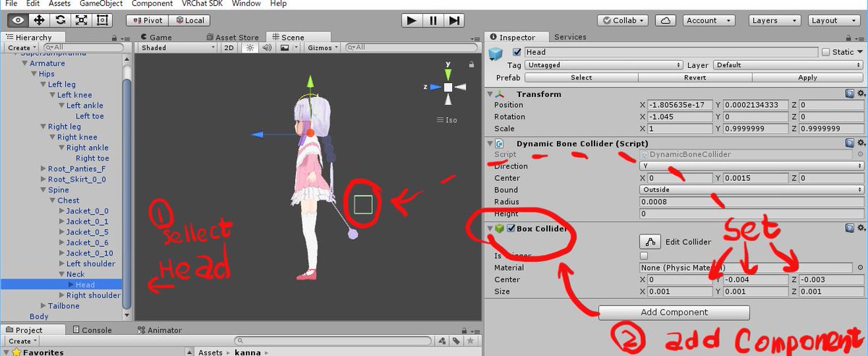Screen dimensions: 868x356
Task: Click the Radius input field
Action: click(x=752, y=202)
